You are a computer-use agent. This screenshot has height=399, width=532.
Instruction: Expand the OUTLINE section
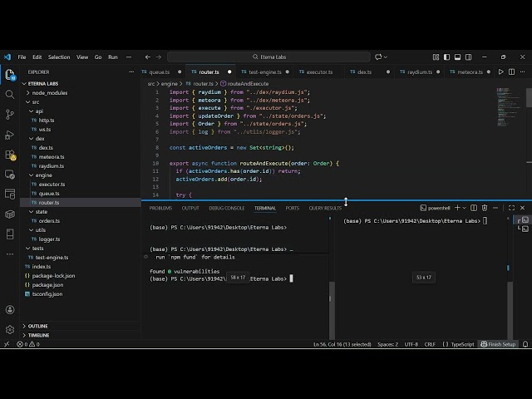coord(80,326)
